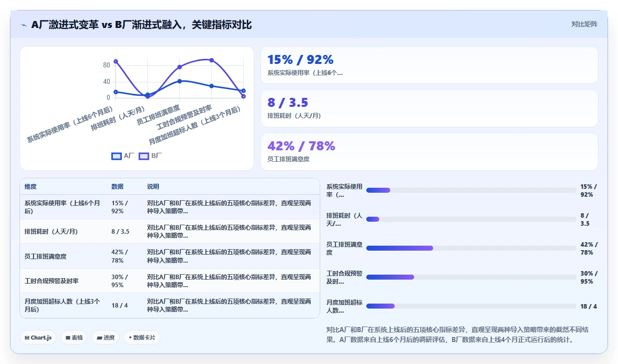Open the 42% / 78% data card

pyautogui.click(x=429, y=151)
